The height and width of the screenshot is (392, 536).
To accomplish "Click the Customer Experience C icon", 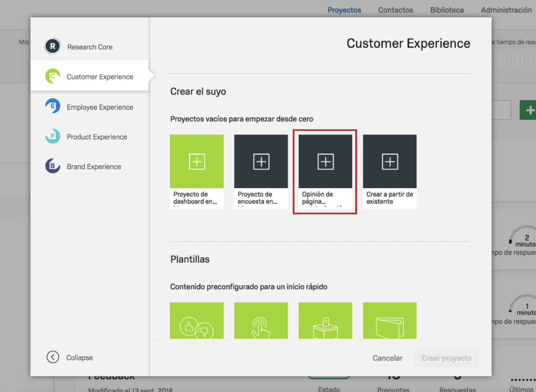I will 52,76.
